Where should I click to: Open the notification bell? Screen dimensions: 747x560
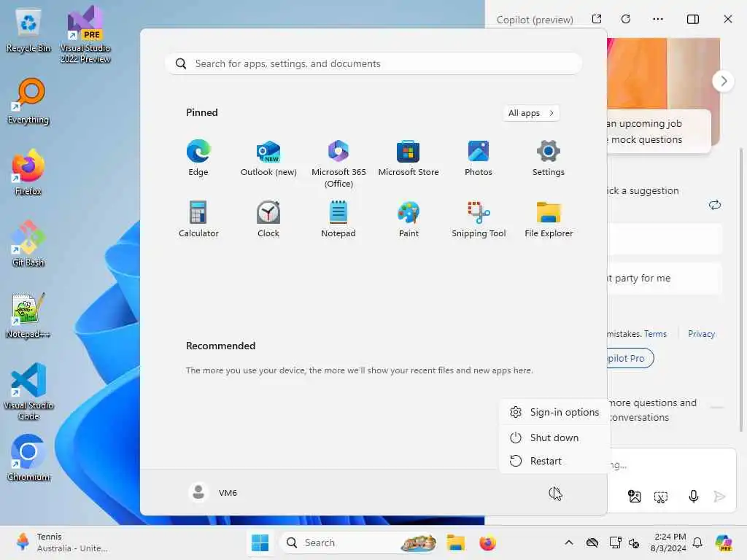(x=697, y=542)
